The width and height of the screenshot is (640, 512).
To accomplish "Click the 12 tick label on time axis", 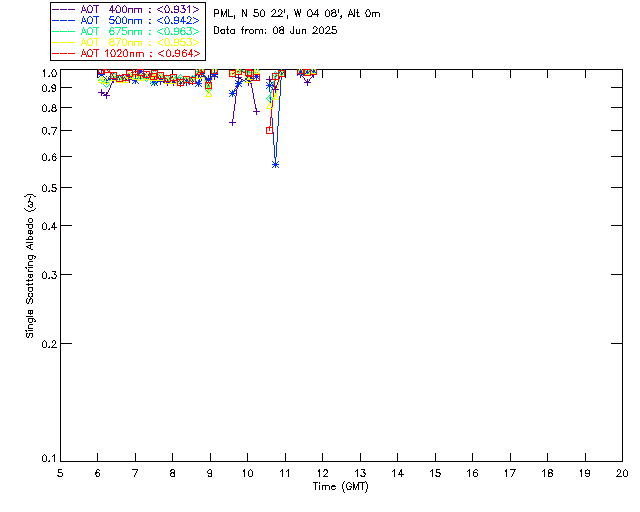I will [x=323, y=472].
